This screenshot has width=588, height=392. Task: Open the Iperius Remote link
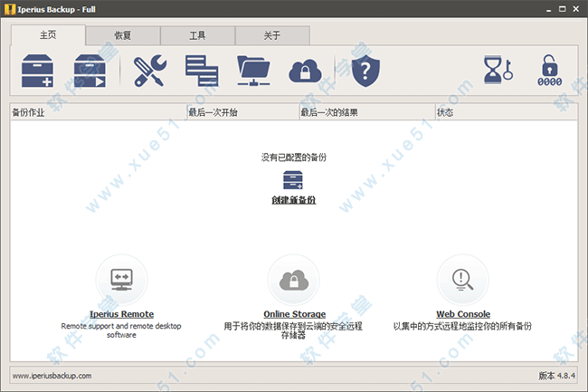pos(121,314)
